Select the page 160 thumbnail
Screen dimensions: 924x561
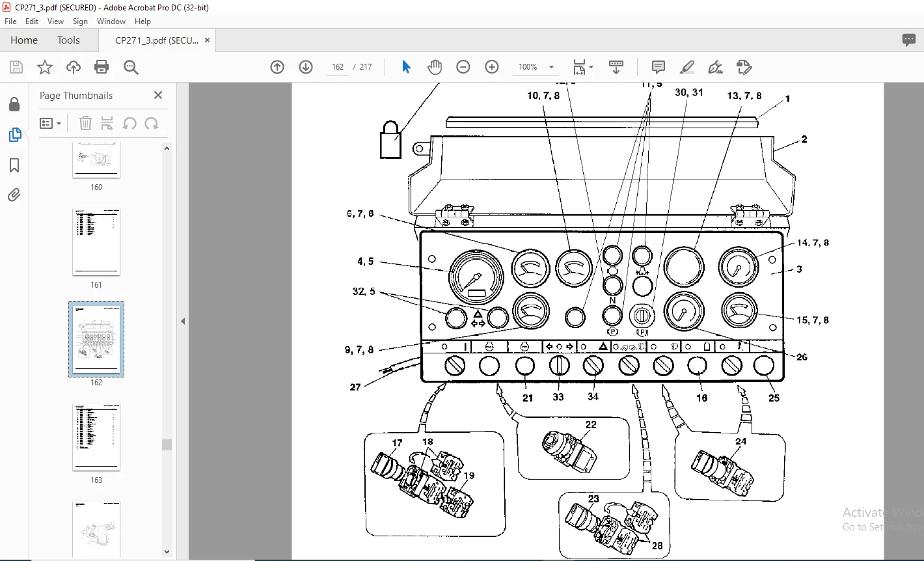[96, 161]
